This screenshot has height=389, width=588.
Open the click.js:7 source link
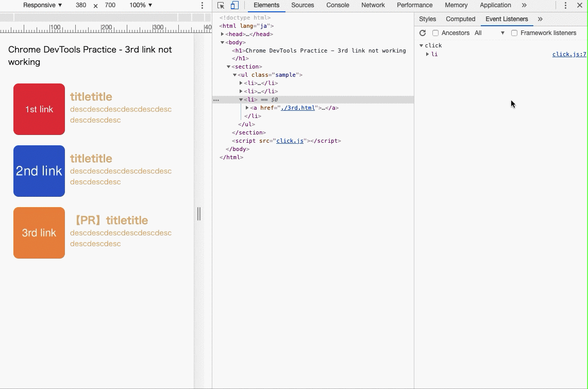tap(569, 54)
